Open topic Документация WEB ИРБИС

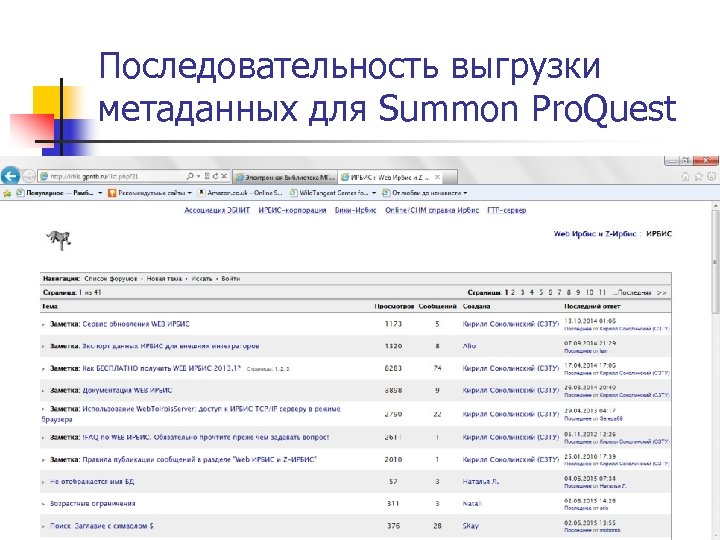127,390
